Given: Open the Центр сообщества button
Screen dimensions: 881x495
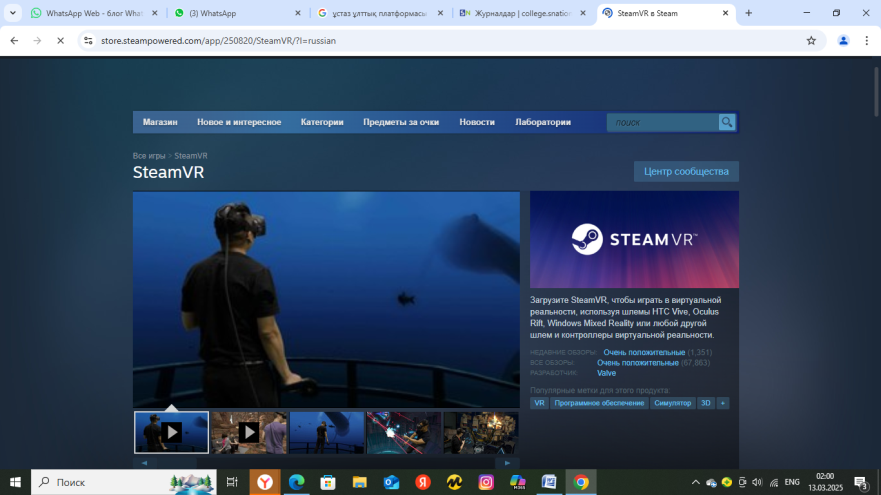Looking at the screenshot, I should point(686,171).
